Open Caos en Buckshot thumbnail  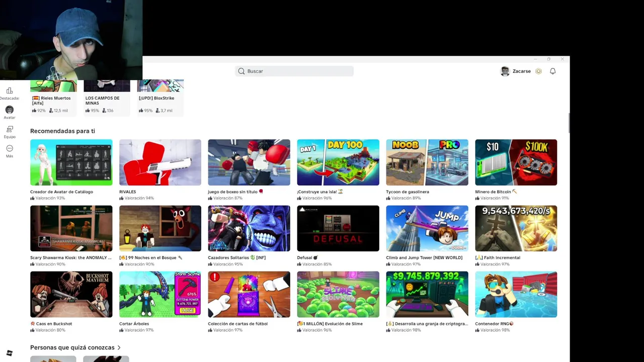pos(71,295)
